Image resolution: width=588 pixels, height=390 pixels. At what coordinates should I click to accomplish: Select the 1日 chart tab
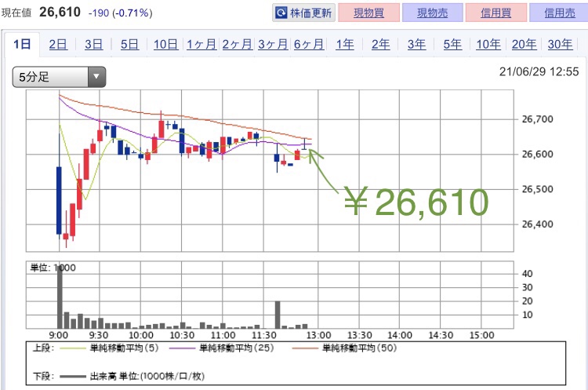pyautogui.click(x=22, y=44)
